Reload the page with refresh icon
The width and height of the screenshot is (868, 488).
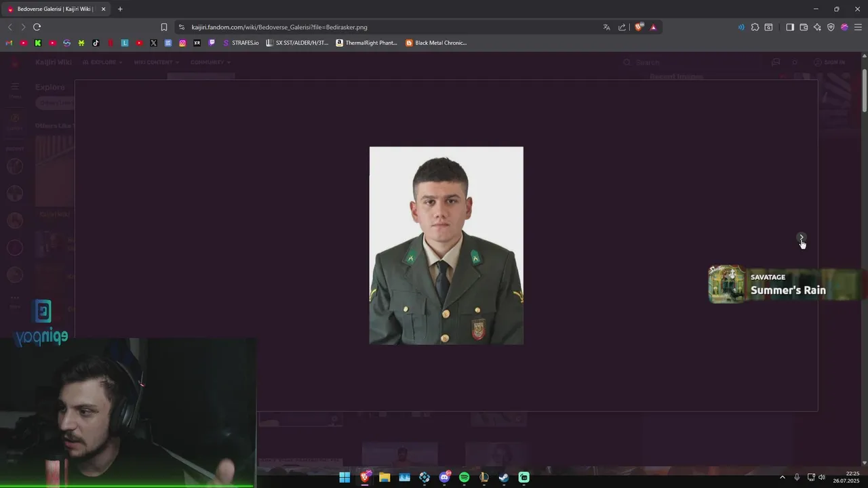click(x=37, y=27)
